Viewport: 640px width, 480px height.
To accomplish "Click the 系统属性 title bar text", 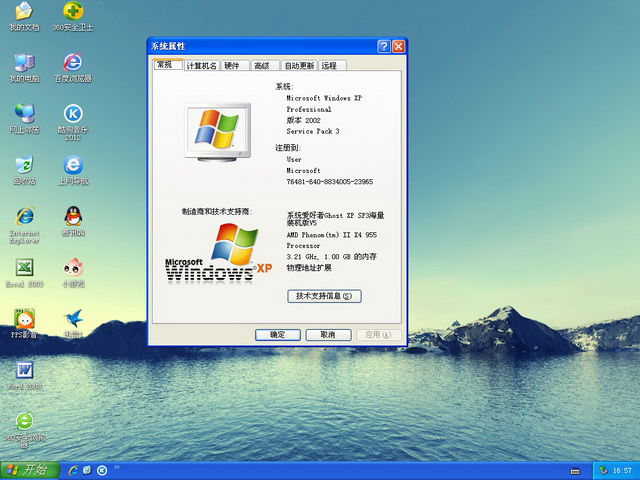I will (x=168, y=46).
